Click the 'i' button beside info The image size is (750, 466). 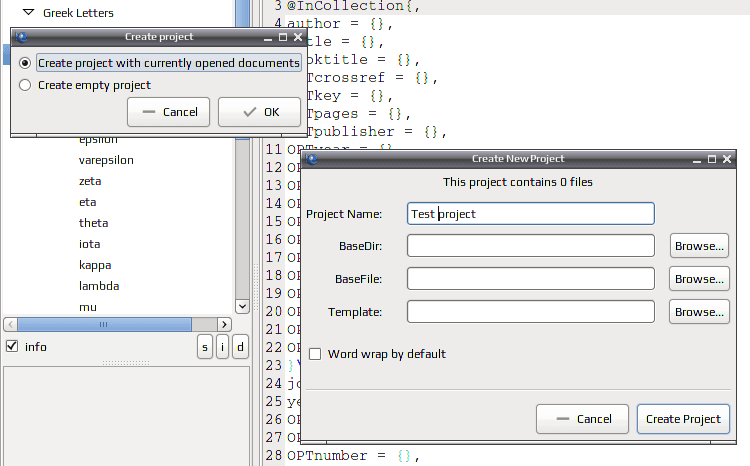222,347
